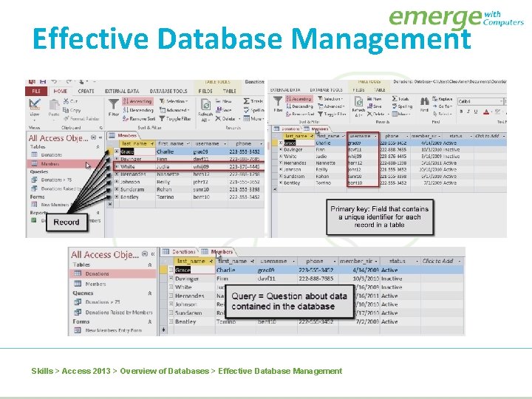The height and width of the screenshot is (399, 532).
Task: Click Format Painter in left Access window
Action: (x=81, y=118)
